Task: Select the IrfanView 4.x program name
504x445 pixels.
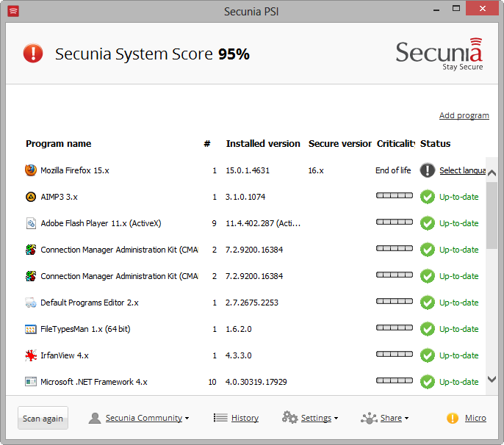Action: click(x=65, y=355)
